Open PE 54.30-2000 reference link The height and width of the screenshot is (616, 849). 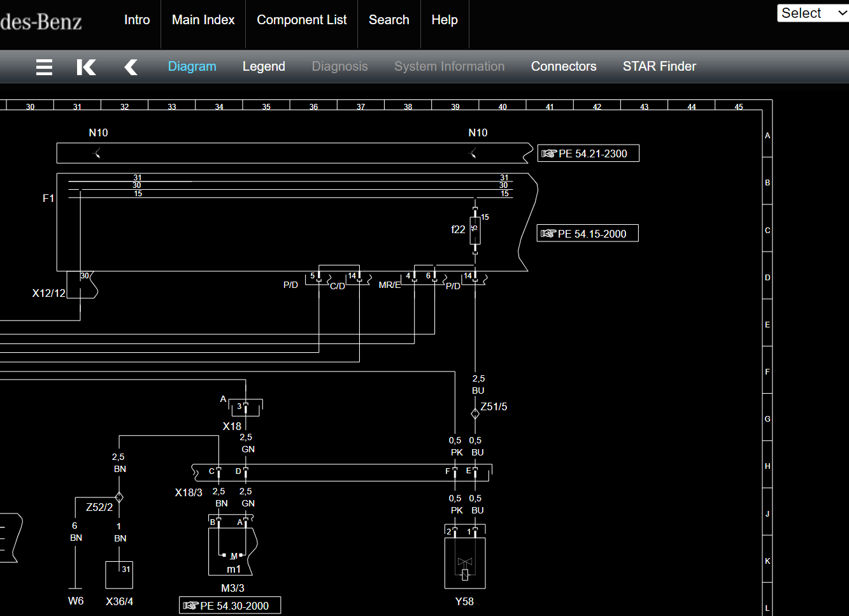coord(230,606)
